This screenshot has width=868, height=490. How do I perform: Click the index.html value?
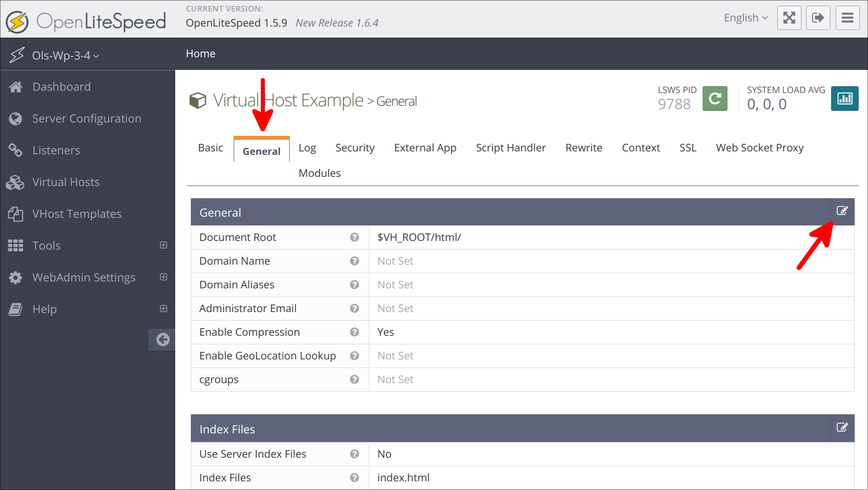click(403, 478)
